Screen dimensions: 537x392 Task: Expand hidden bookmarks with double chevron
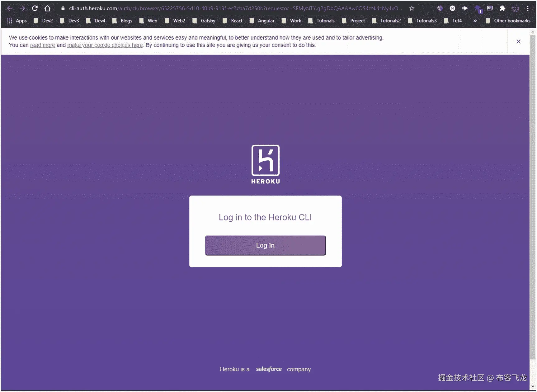click(475, 21)
